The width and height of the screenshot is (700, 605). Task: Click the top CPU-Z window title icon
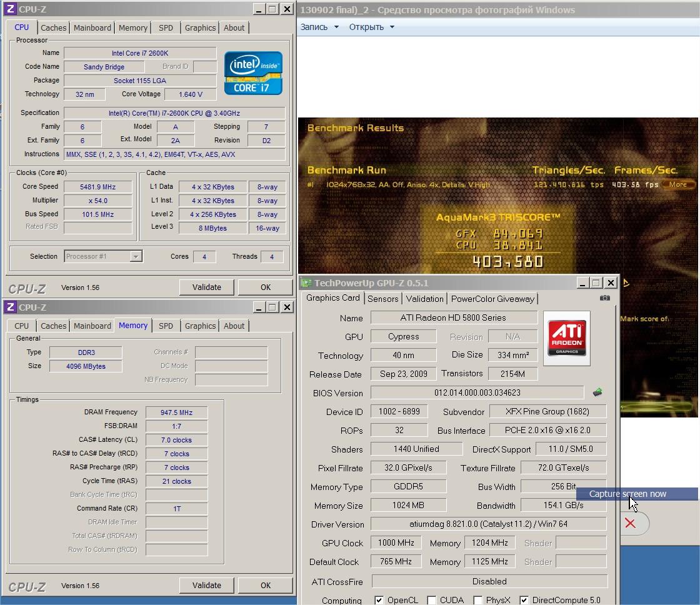[10, 9]
